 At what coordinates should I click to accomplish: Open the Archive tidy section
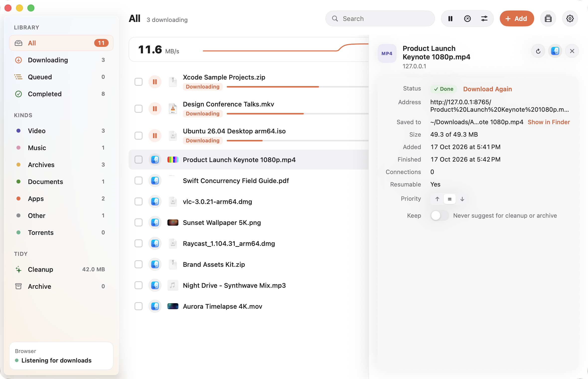61,286
